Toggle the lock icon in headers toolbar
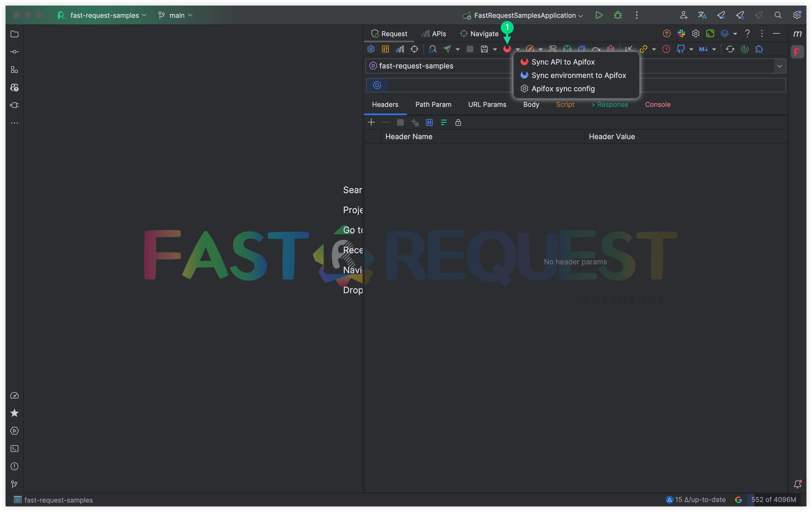Viewport: 812px width, 512px height. pos(458,122)
